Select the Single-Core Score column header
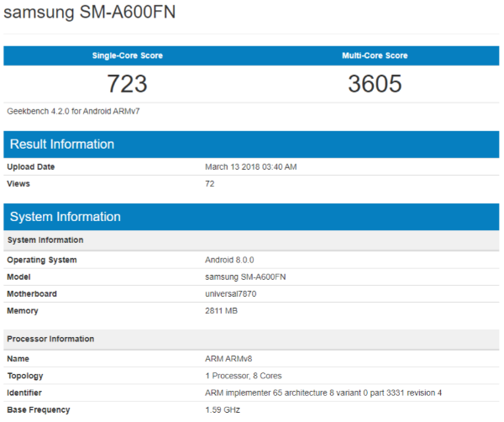Image resolution: width=504 pixels, height=422 pixels. (x=127, y=55)
